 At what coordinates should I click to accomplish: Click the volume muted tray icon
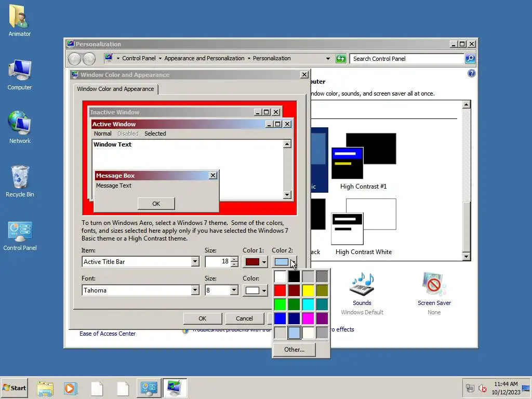click(x=482, y=388)
